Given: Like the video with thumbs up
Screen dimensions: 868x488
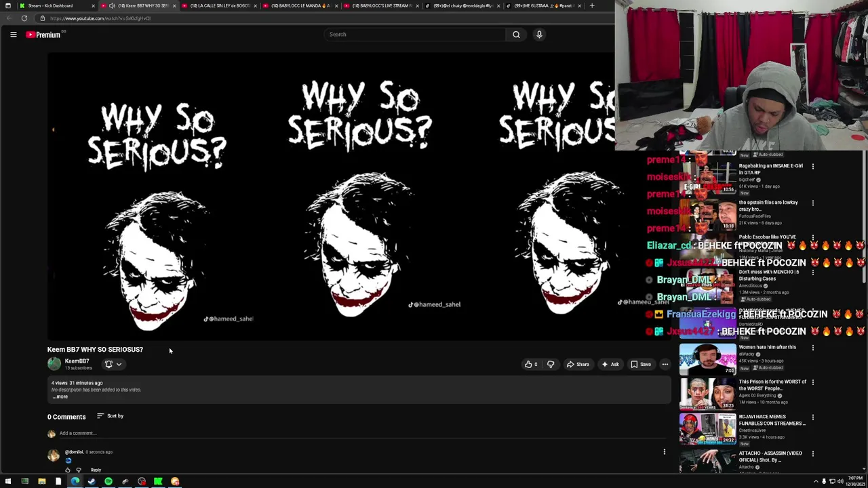Looking at the screenshot, I should [x=531, y=365].
